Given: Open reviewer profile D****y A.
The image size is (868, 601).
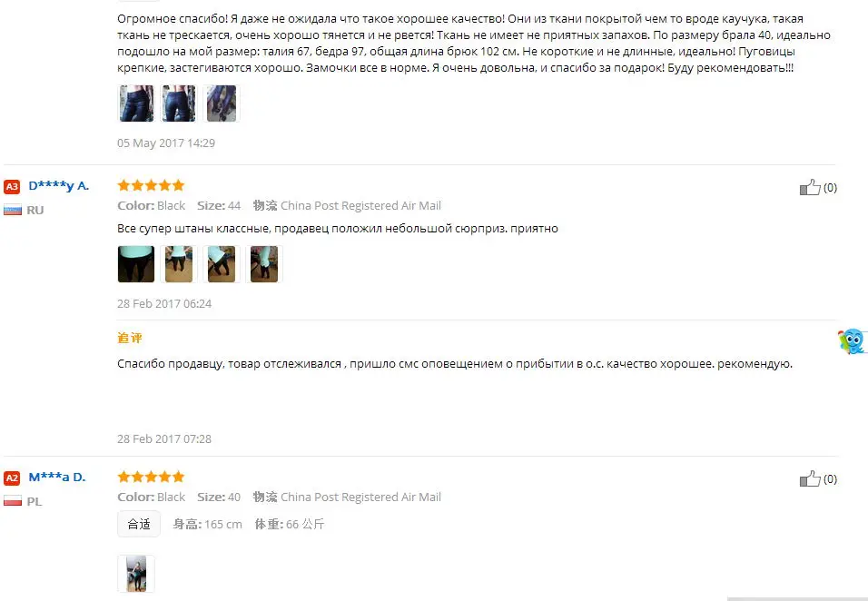Looking at the screenshot, I should pyautogui.click(x=59, y=186).
